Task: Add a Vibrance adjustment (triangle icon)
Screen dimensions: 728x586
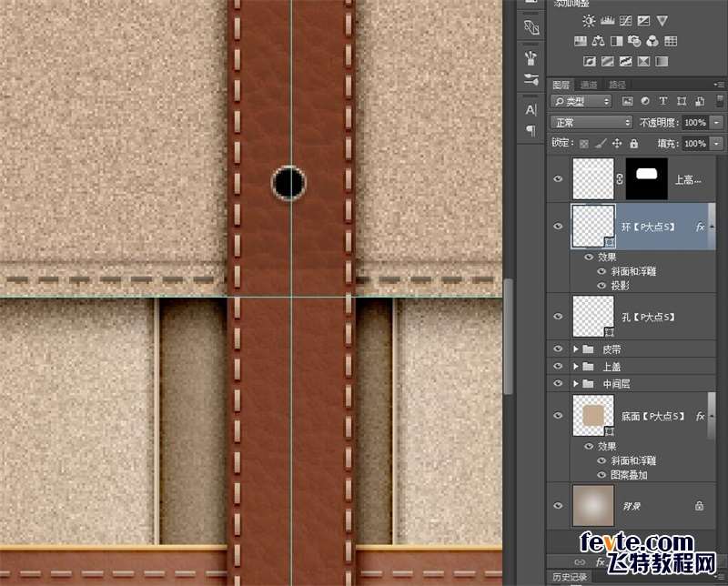Action: tap(662, 21)
